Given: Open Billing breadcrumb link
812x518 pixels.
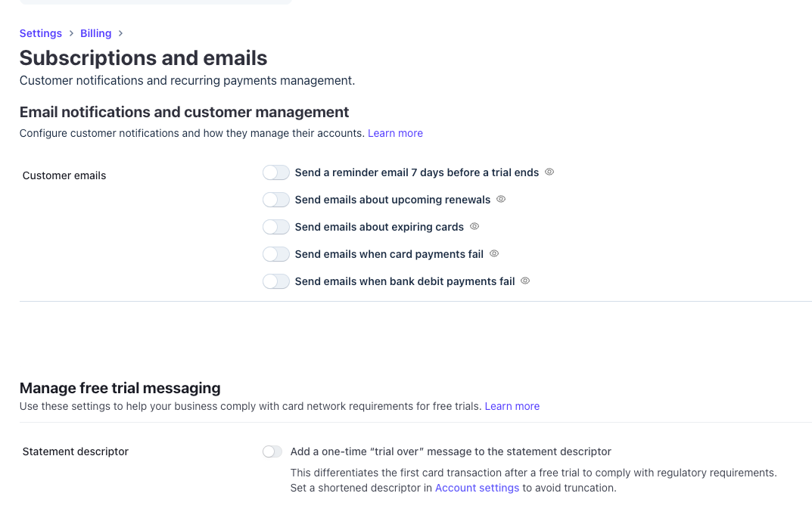Looking at the screenshot, I should click(x=96, y=33).
